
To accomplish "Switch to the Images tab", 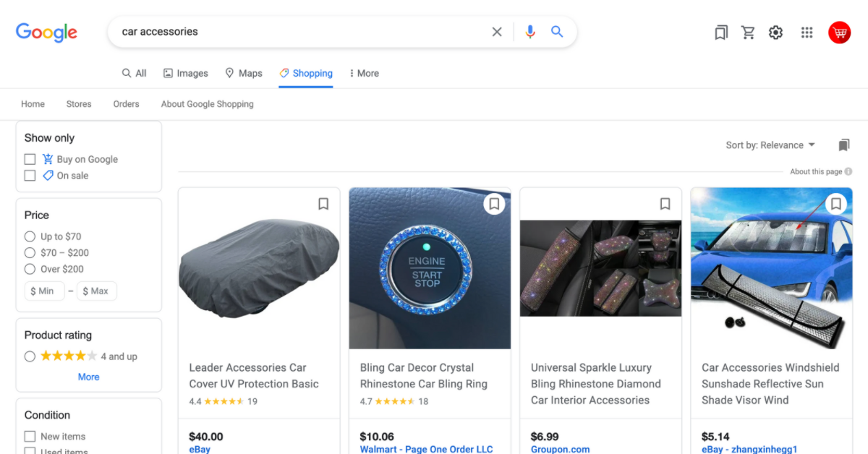I will (x=185, y=73).
